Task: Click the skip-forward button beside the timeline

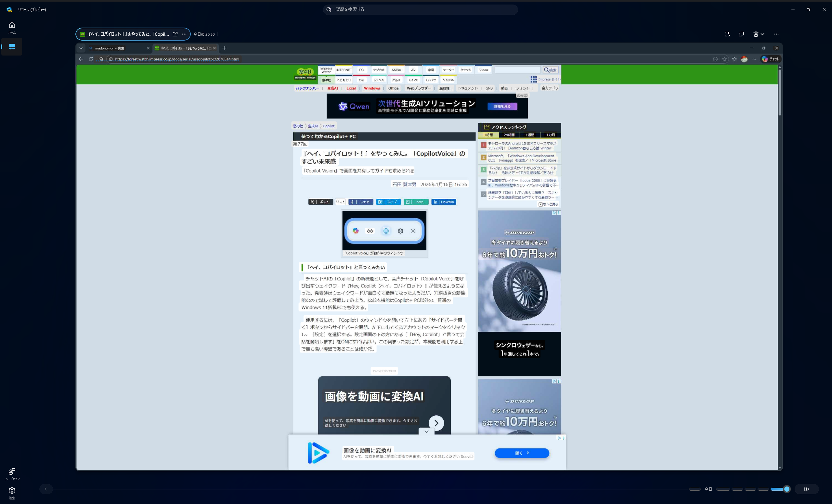Action: pyautogui.click(x=807, y=489)
